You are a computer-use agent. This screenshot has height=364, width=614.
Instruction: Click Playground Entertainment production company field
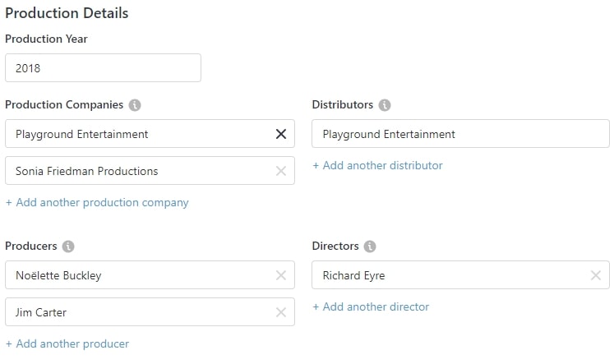click(136, 134)
